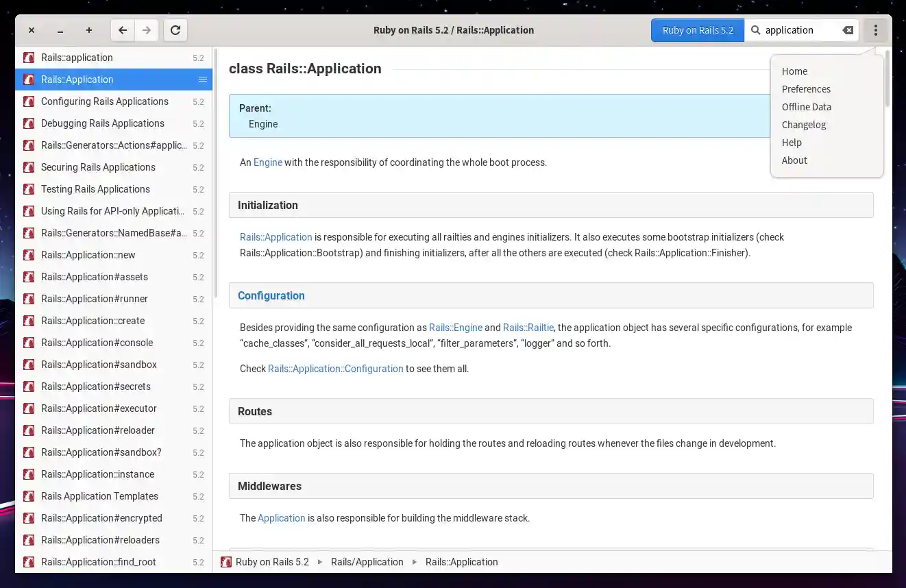Screen dimensions: 906x588
Task: Select Offline Data in the menu
Action: click(807, 107)
